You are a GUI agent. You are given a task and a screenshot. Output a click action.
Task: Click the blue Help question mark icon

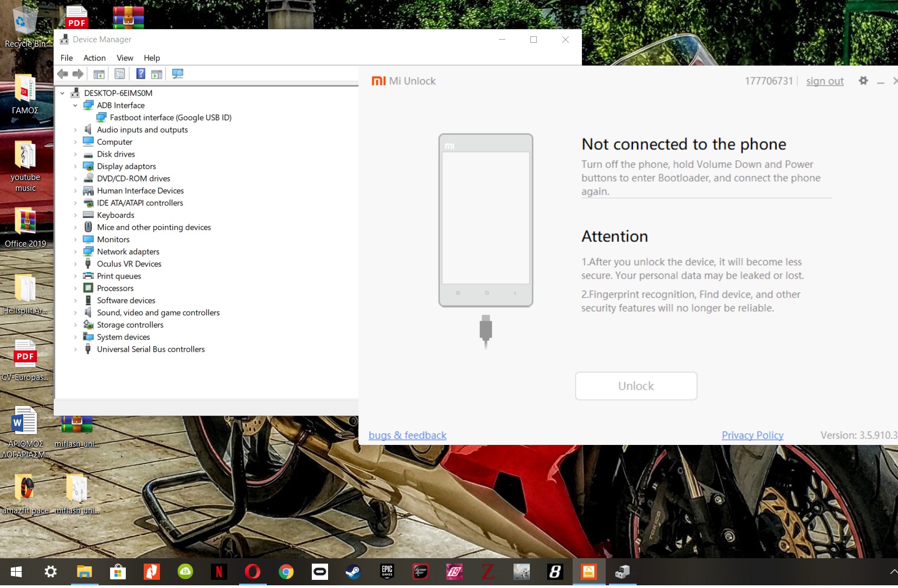pyautogui.click(x=140, y=74)
